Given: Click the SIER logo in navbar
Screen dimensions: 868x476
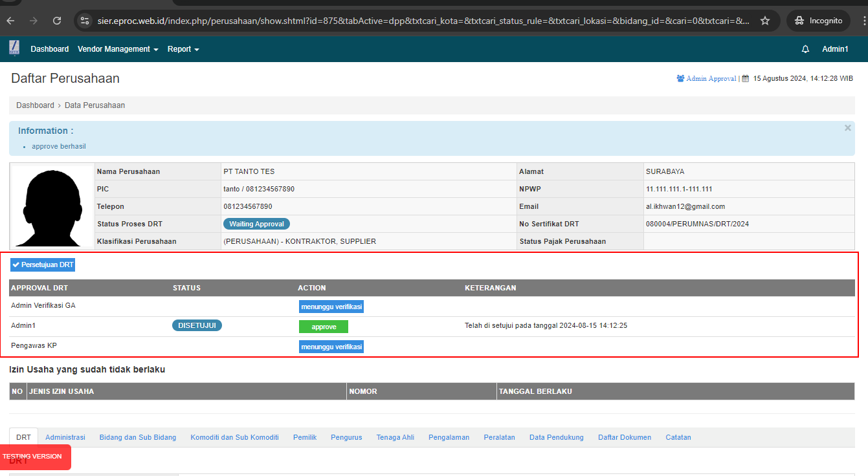Looking at the screenshot, I should (x=14, y=49).
